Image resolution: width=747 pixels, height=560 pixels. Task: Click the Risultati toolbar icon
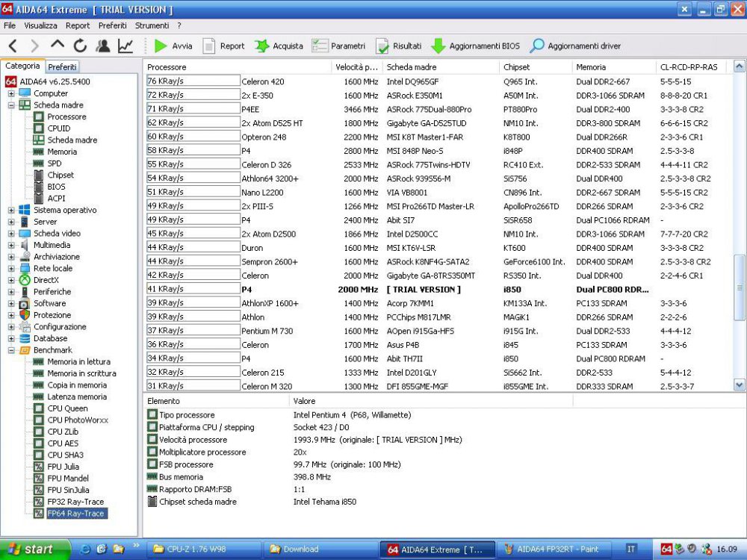382,46
